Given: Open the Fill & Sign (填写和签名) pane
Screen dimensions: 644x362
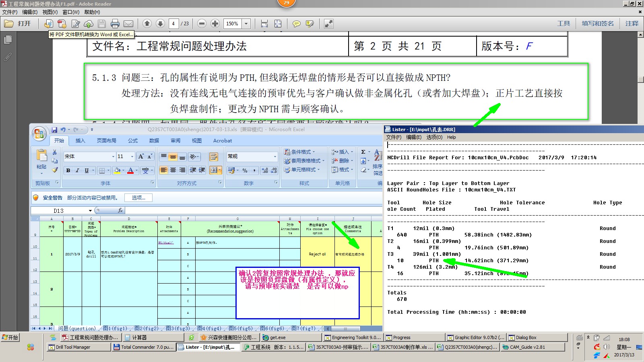Looking at the screenshot, I should [598, 24].
